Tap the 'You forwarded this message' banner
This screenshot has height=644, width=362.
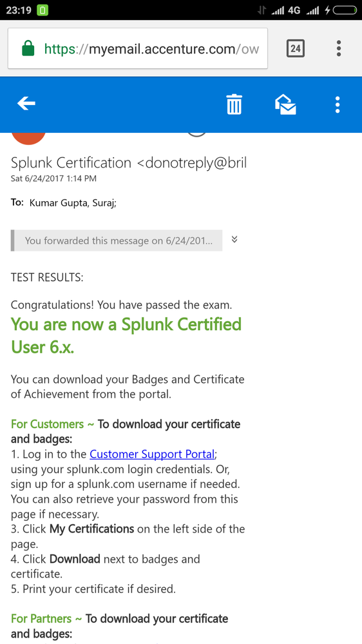tap(117, 240)
